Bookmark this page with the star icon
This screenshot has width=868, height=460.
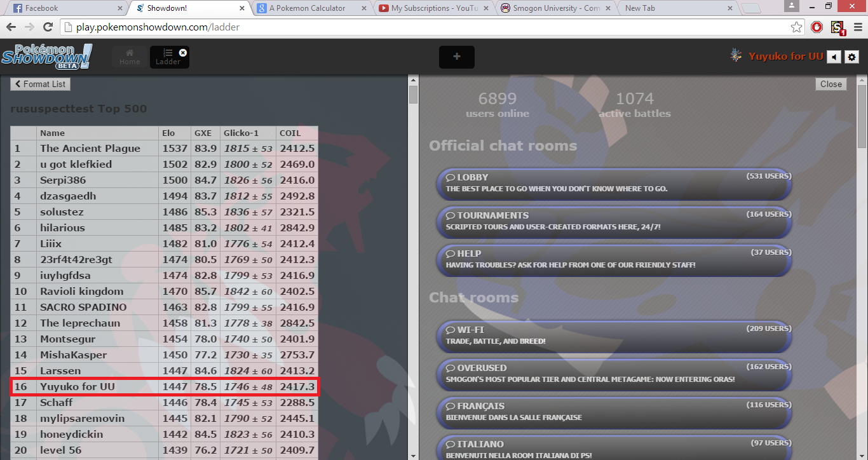coord(796,27)
